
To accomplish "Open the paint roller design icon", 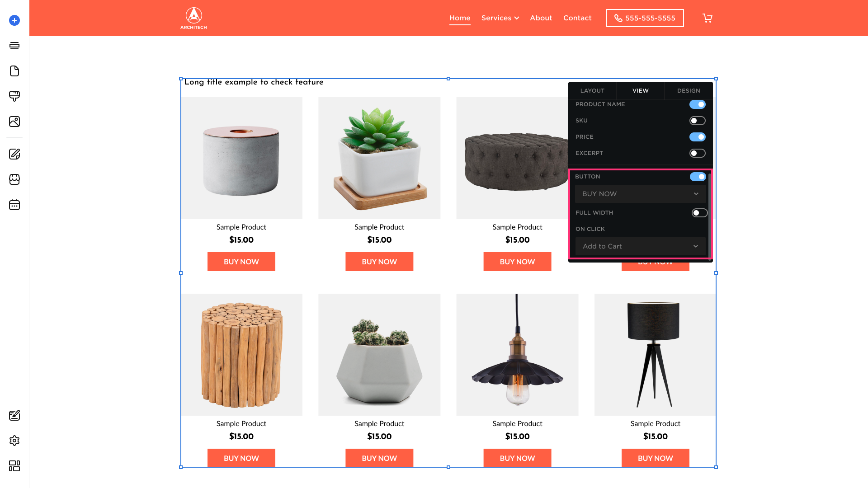I will click(x=14, y=96).
